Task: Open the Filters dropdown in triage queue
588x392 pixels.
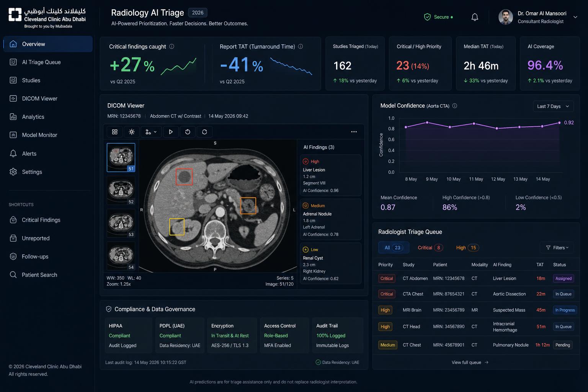Action: pos(557,248)
